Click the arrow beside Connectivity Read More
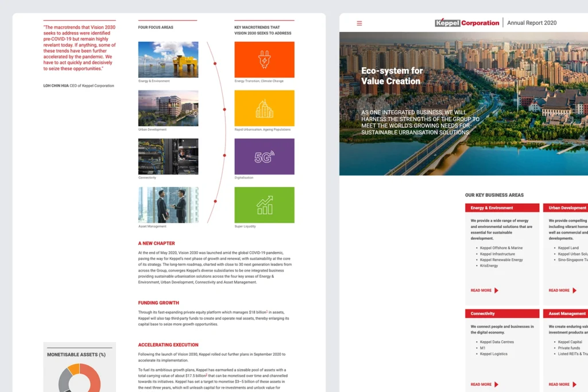The width and height of the screenshot is (588, 392). point(496,385)
